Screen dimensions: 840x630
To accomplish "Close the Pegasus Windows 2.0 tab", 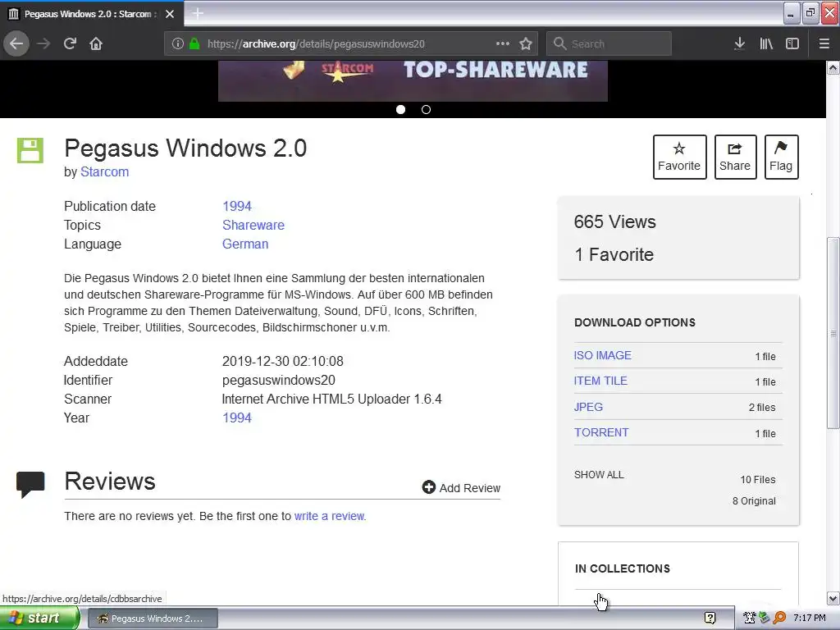I will tap(170, 14).
